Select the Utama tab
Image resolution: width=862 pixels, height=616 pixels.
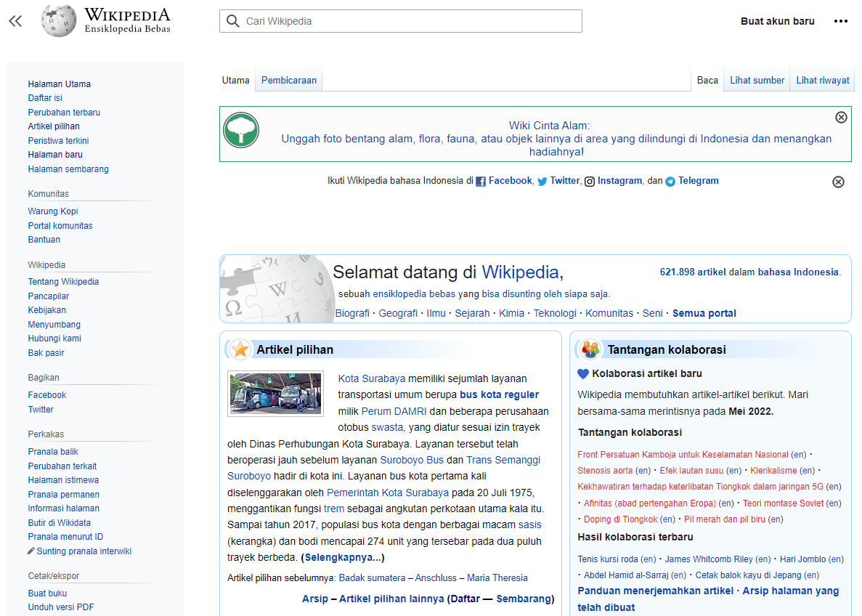point(235,81)
